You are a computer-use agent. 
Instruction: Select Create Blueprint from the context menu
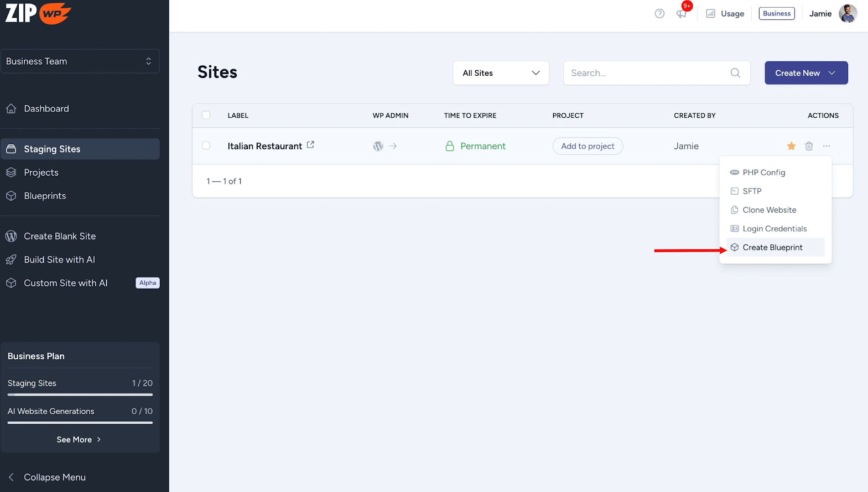point(772,248)
